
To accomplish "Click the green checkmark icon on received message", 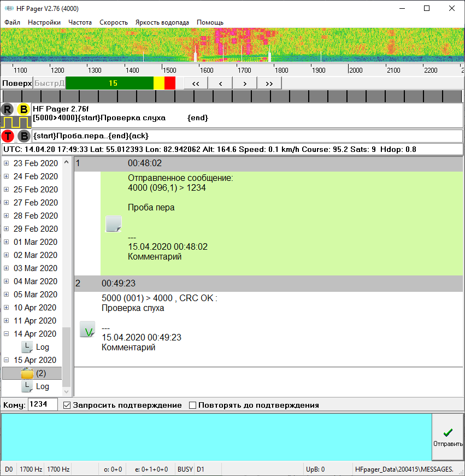I will coord(87,330).
